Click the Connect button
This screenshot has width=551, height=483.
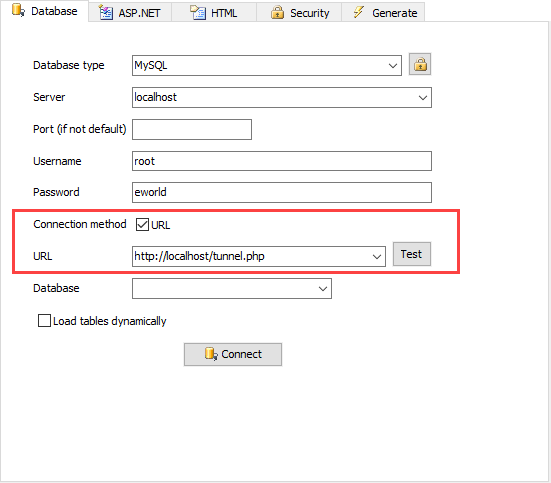233,354
